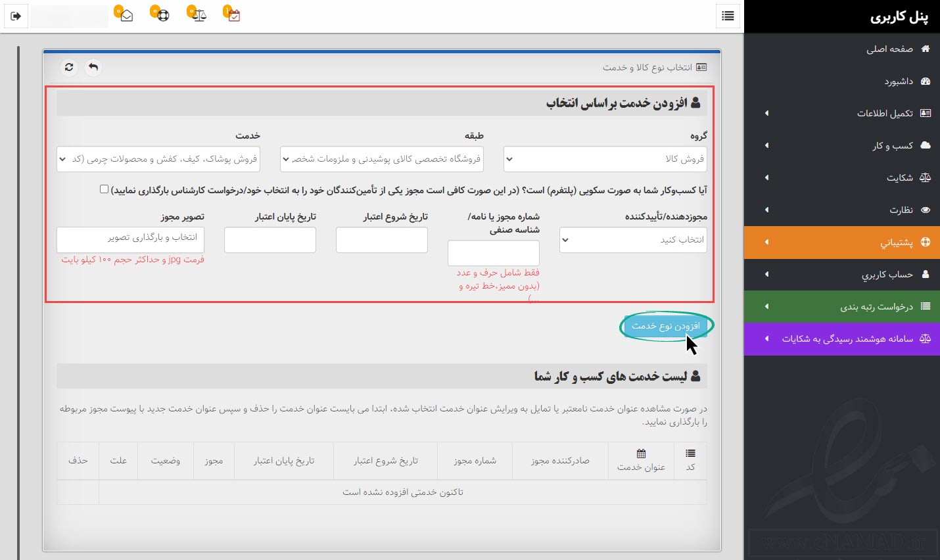Click the پنل کاربری sidebar title
Screen dimensions: 940x560
[899, 16]
